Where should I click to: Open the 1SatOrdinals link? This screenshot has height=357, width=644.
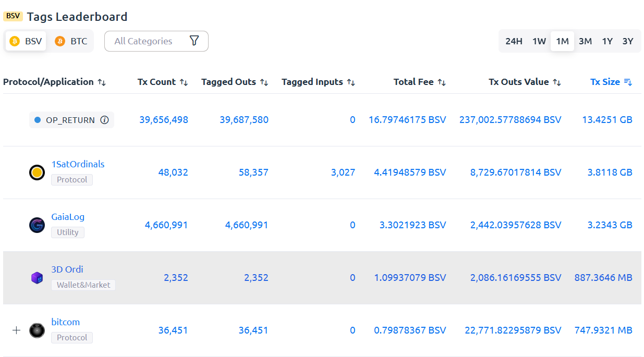(x=78, y=164)
